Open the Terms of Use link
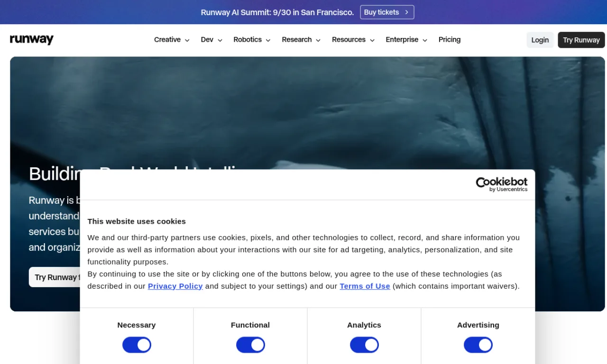Image resolution: width=607 pixels, height=364 pixels. (x=365, y=286)
